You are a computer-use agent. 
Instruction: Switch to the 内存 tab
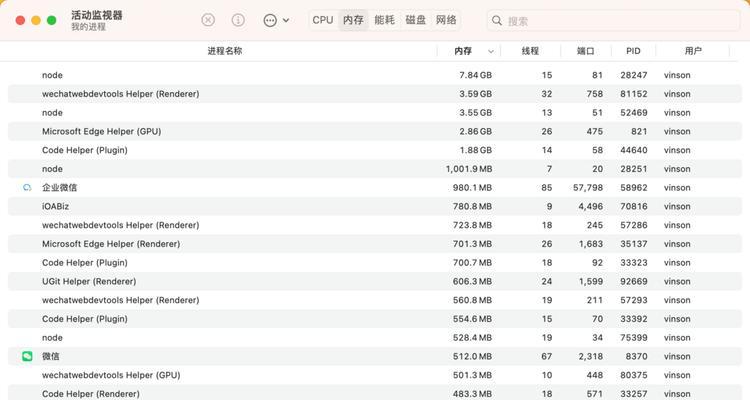353,20
